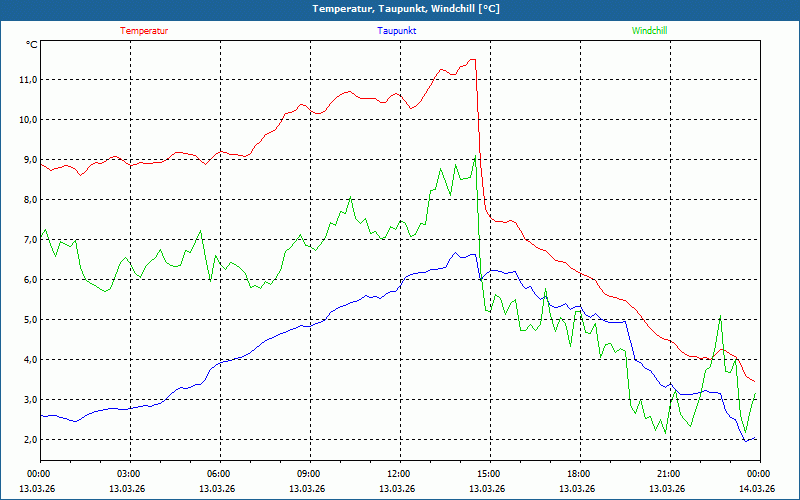Viewport: 800px width, 500px height.
Task: Click the green Windchill legend label
Action: 649,31
